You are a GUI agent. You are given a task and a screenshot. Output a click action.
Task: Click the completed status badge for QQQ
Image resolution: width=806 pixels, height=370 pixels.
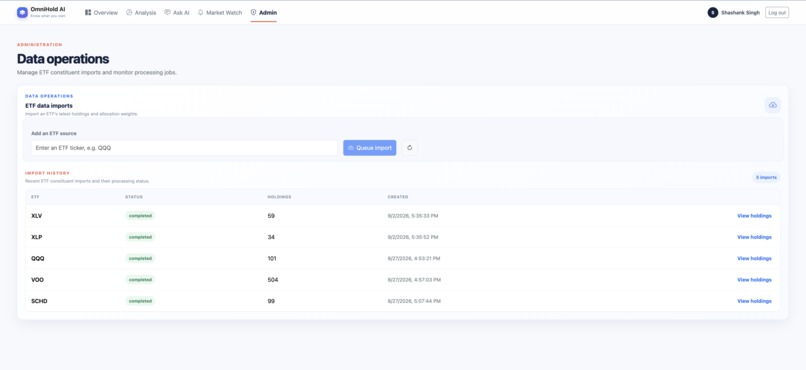click(140, 258)
